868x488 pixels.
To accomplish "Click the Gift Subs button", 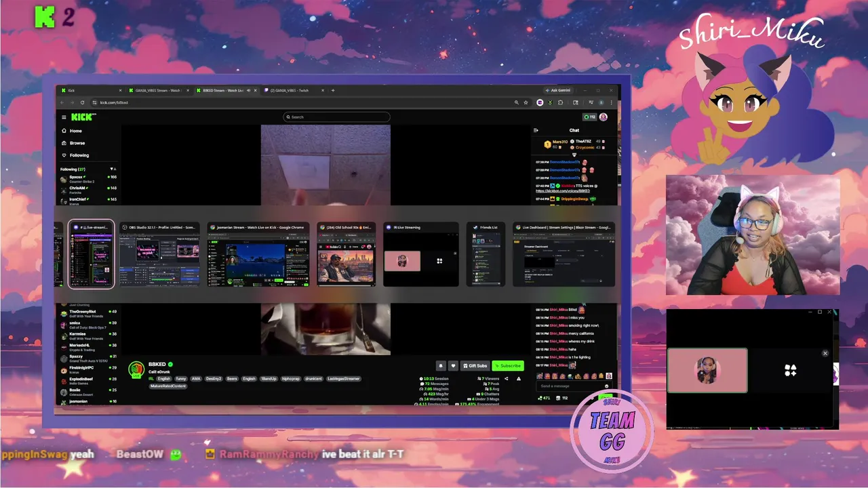I will pos(475,365).
